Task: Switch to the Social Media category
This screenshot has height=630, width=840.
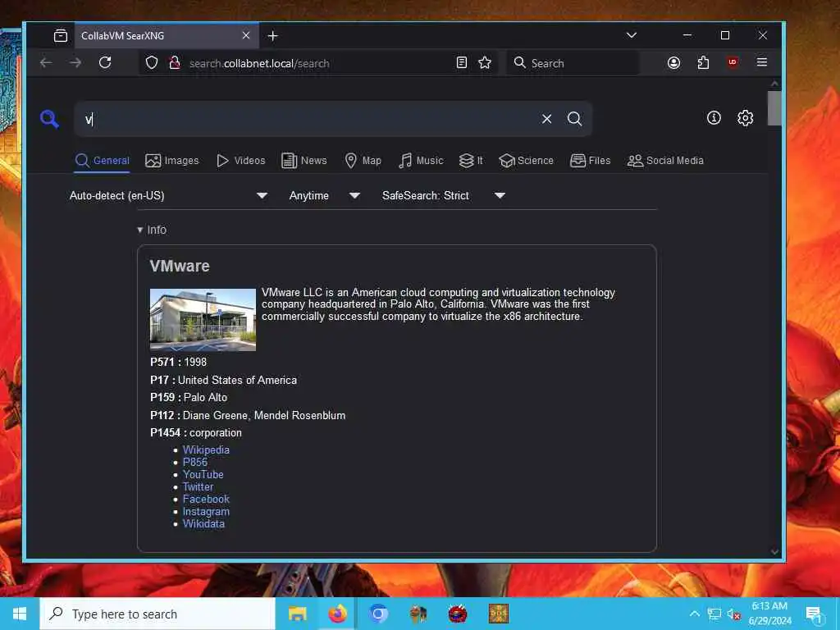Action: [665, 161]
